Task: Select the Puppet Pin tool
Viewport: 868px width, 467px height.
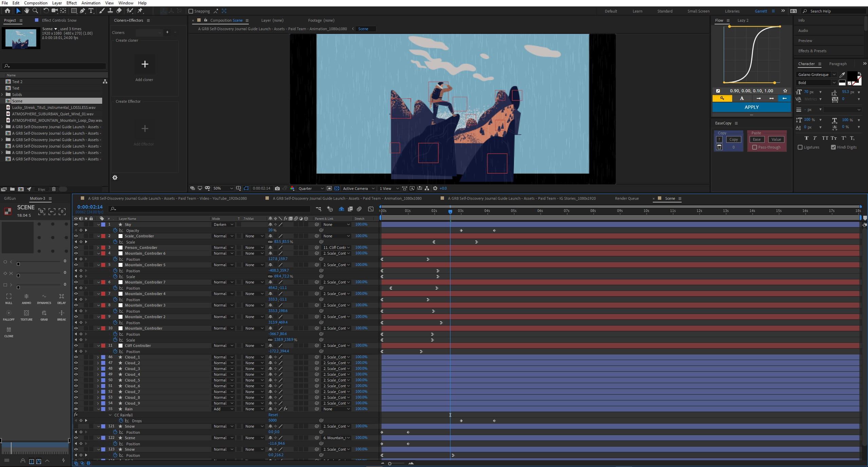Action: pos(140,11)
